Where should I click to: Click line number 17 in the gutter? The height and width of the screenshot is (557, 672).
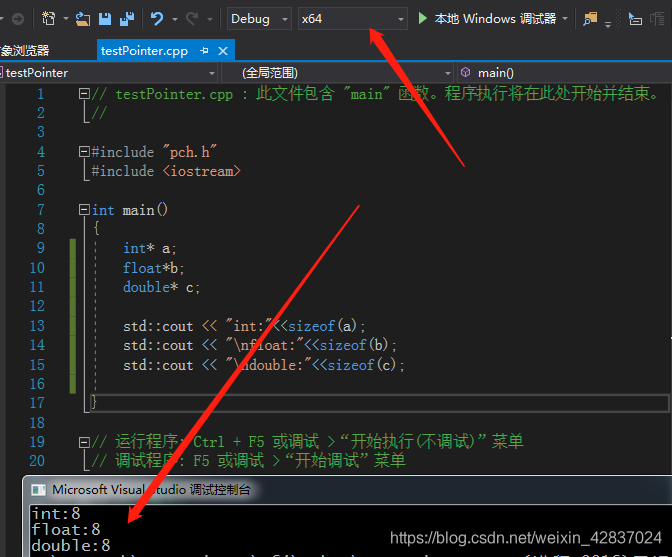pyautogui.click(x=37, y=403)
